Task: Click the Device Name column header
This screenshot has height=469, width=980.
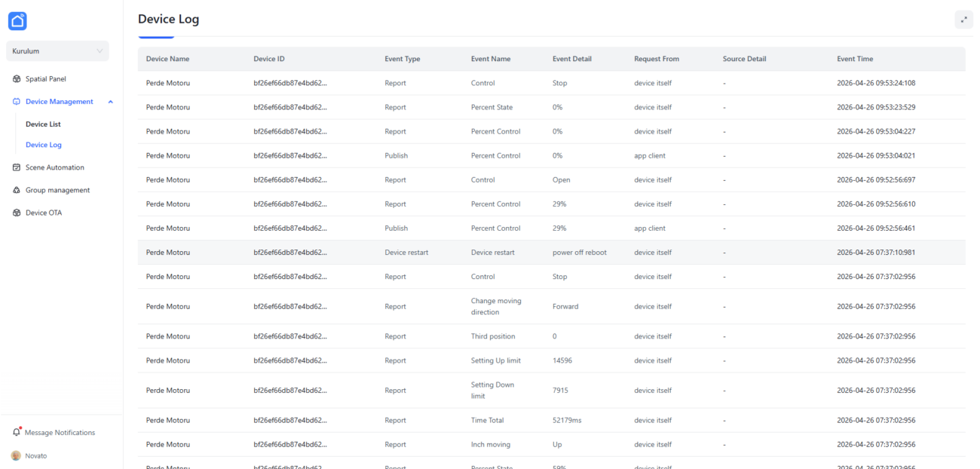Action: (x=167, y=59)
